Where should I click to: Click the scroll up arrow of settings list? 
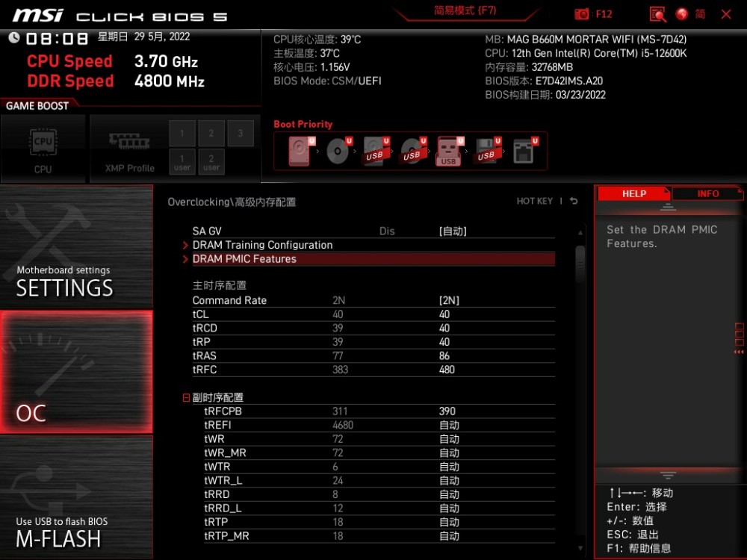click(580, 232)
